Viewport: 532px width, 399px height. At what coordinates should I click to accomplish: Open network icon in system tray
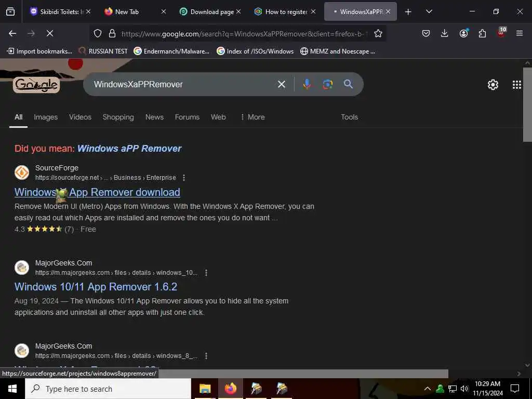click(453, 389)
